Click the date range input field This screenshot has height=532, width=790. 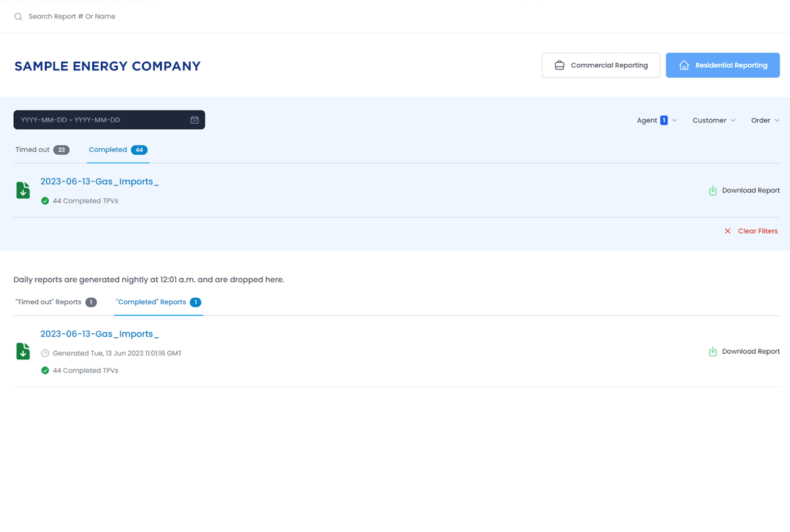click(x=99, y=120)
